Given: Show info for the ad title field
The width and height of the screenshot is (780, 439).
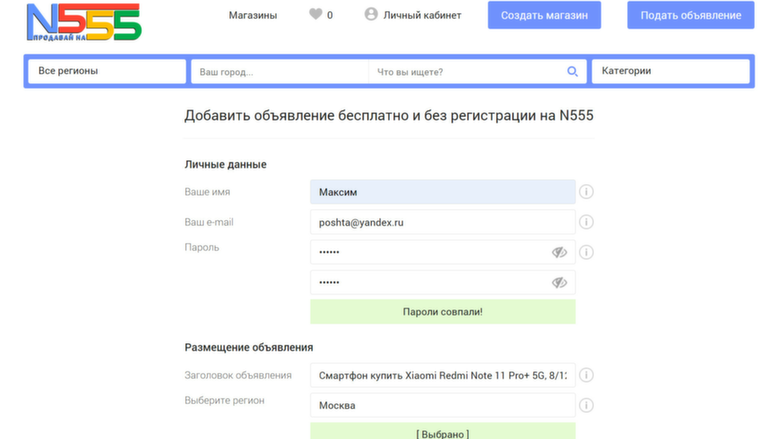Looking at the screenshot, I should click(x=587, y=376).
